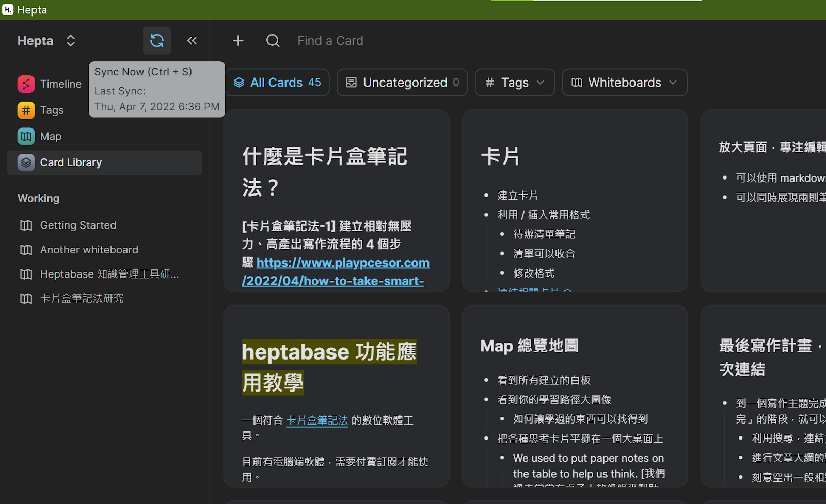Click the All Cards layers icon
The width and height of the screenshot is (826, 504).
239,83
